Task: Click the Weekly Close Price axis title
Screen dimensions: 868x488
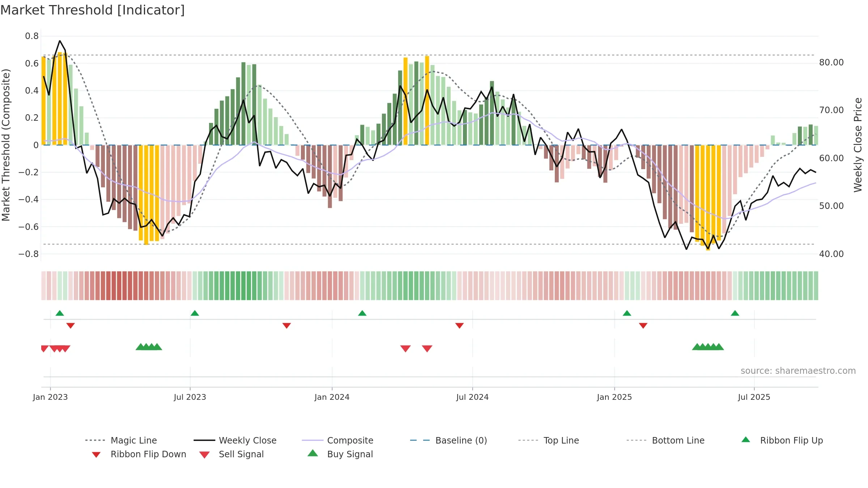Action: click(x=858, y=145)
